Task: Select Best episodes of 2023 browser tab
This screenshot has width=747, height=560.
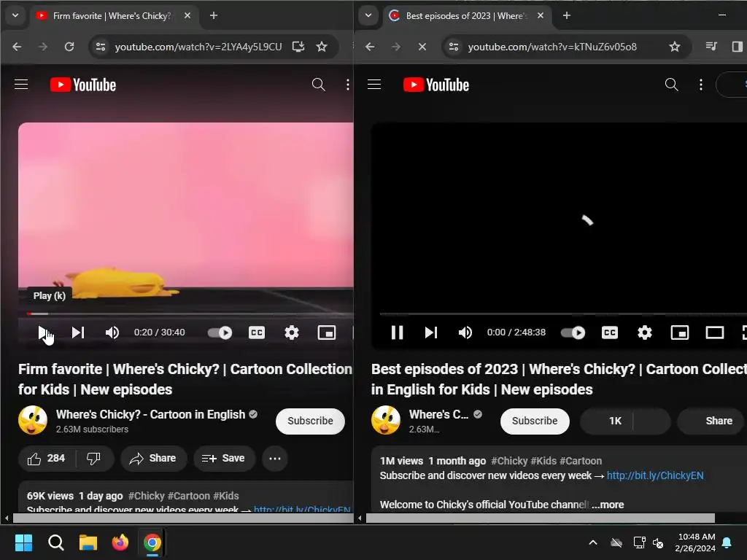Action: pyautogui.click(x=466, y=16)
